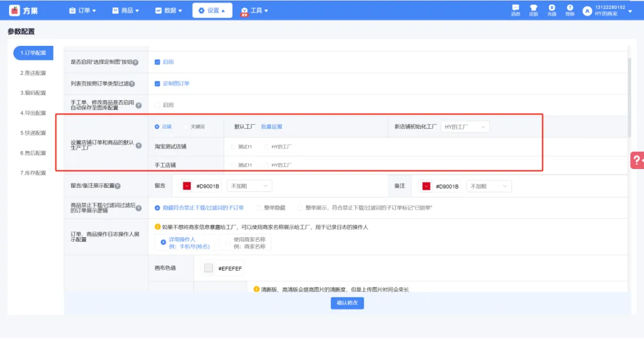Open 留言 font weight 不加粗 dropdown
Screen dimensions: 644x338
click(x=249, y=186)
